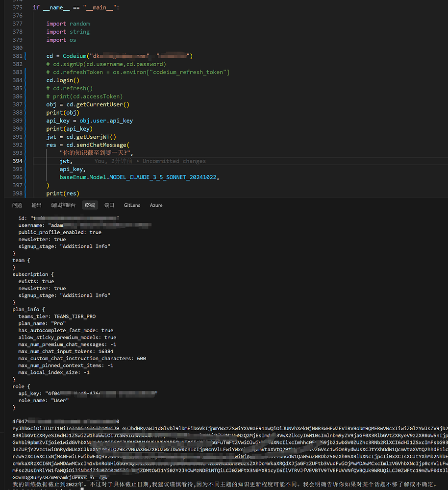Open the 调试控制台 tab

(x=63, y=205)
